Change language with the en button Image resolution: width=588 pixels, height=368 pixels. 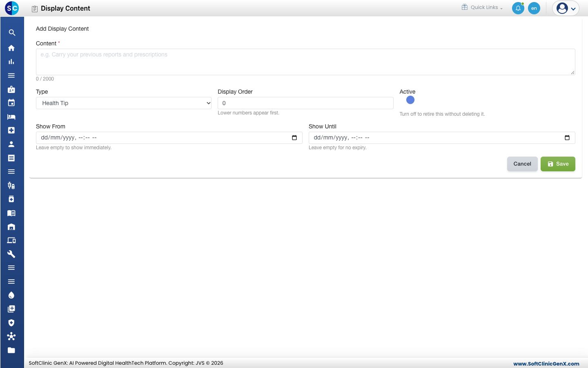tap(534, 8)
